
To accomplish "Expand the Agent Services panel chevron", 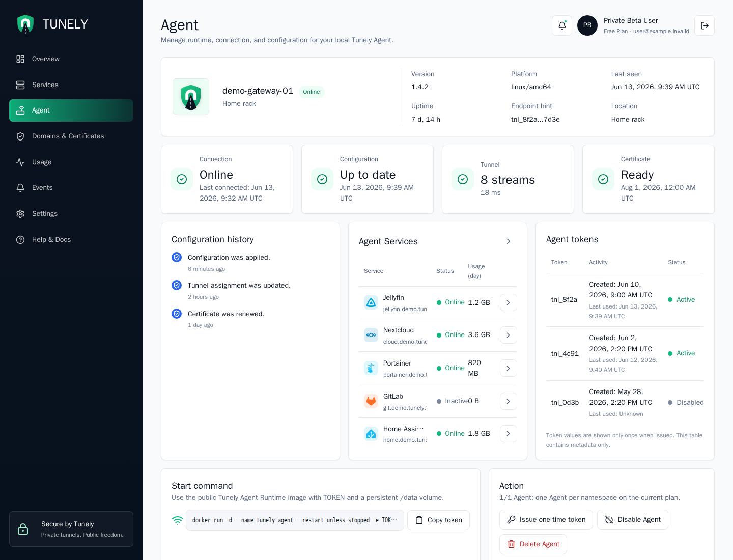I will tap(508, 241).
